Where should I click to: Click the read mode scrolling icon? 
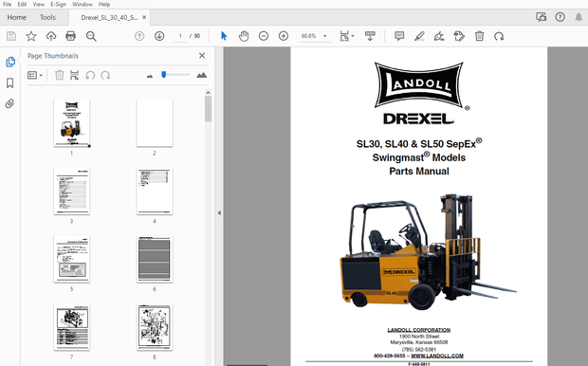(x=370, y=36)
